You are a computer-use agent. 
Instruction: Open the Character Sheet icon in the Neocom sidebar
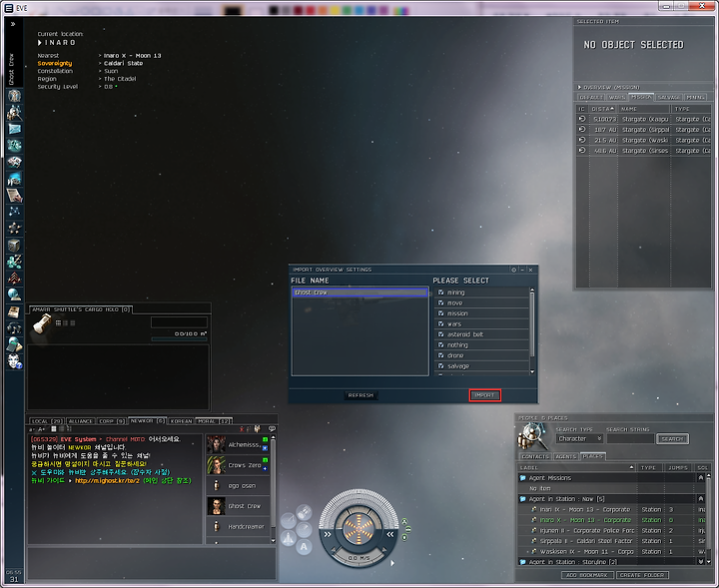[x=15, y=96]
